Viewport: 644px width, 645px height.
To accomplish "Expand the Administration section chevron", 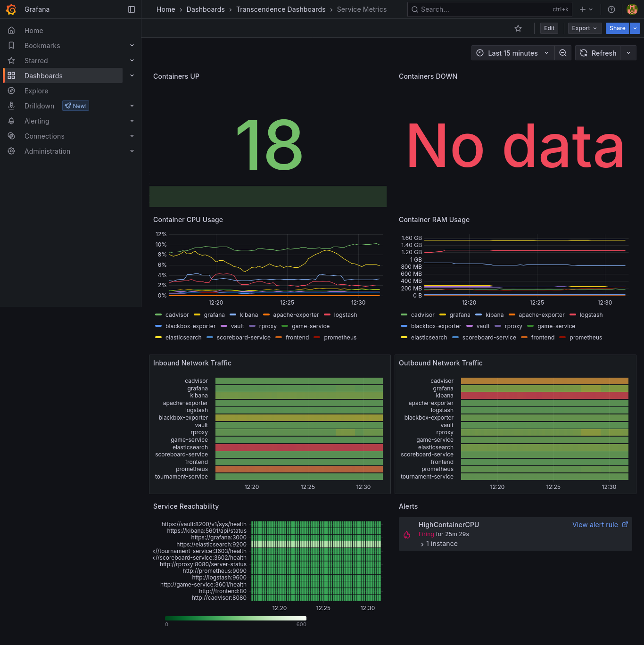I will tap(132, 151).
